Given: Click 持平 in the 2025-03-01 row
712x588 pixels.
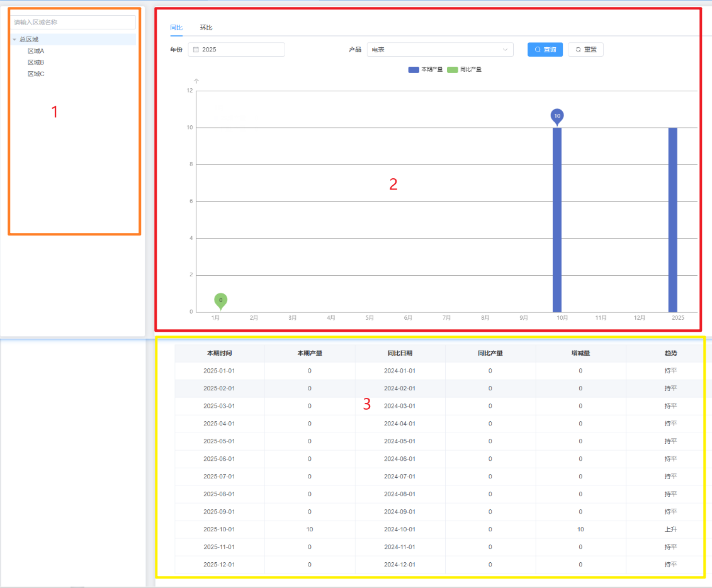Looking at the screenshot, I should [670, 407].
